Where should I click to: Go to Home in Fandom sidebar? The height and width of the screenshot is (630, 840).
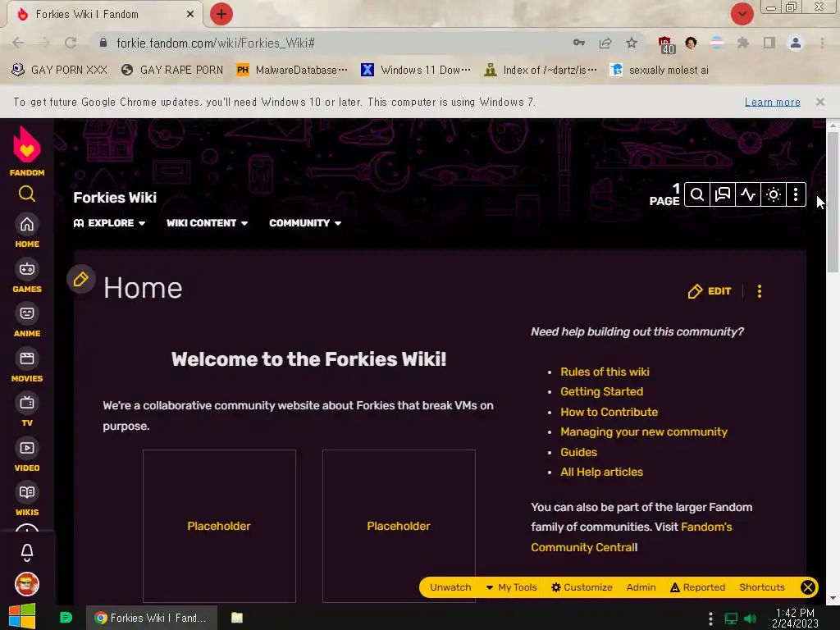(27, 231)
